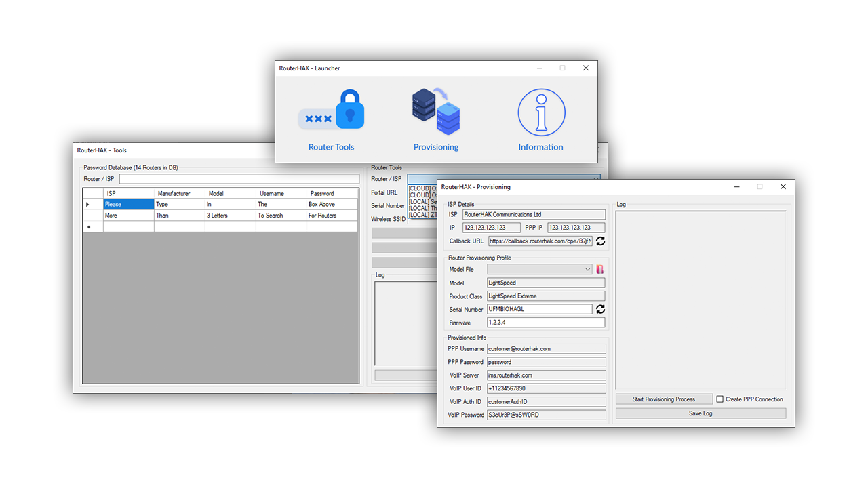Click the pink model file icon

[x=599, y=270]
